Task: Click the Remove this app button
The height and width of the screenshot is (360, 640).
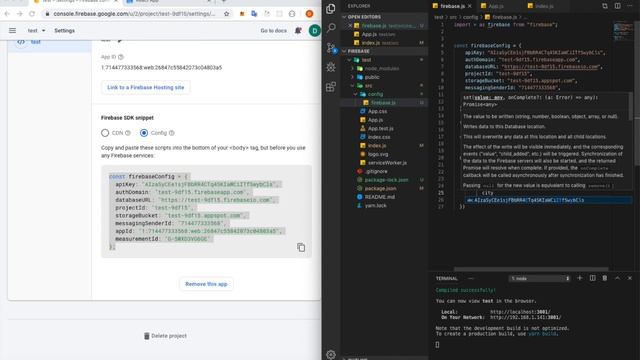Action: pos(206,284)
